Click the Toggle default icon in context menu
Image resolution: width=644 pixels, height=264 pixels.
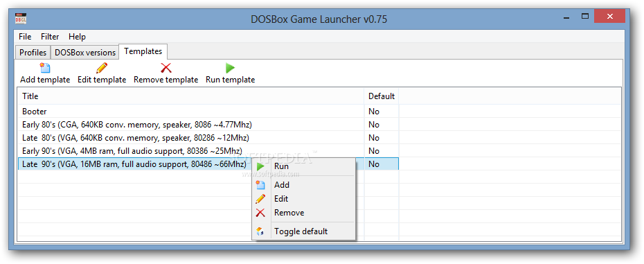260,231
